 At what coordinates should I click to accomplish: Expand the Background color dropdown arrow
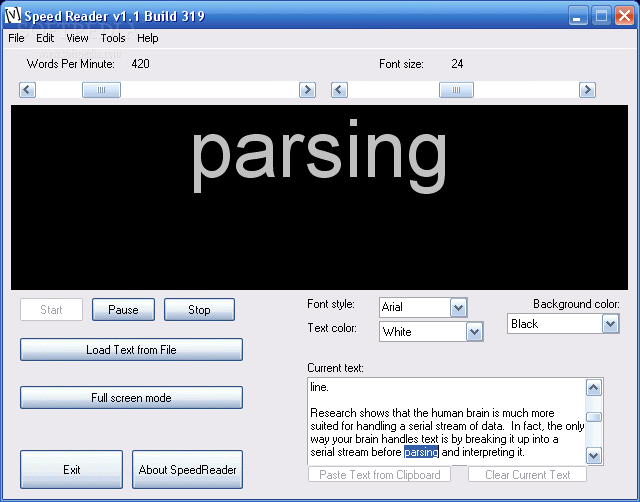coord(611,324)
